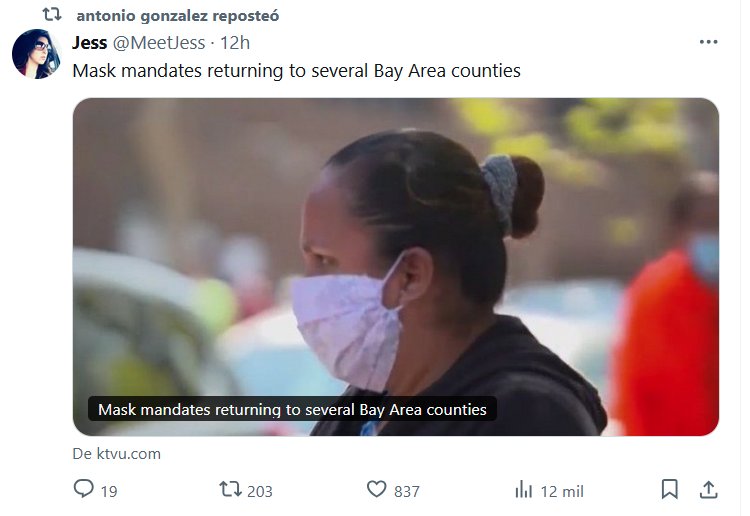View the 837 likes count

pyautogui.click(x=407, y=492)
